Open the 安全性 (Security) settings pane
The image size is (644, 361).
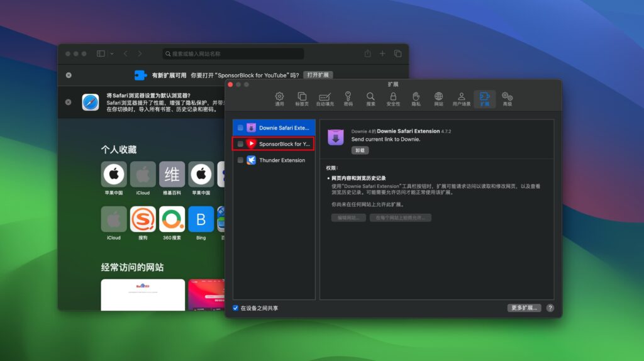[393, 99]
